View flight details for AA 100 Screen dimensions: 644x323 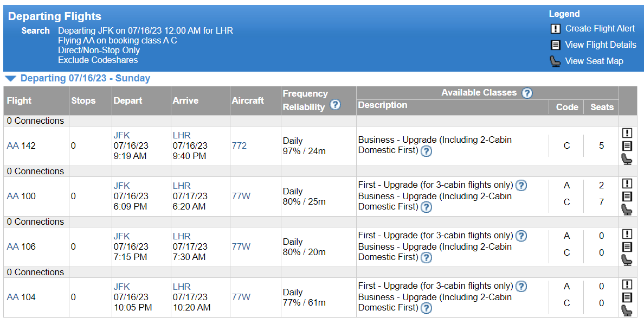[627, 196]
